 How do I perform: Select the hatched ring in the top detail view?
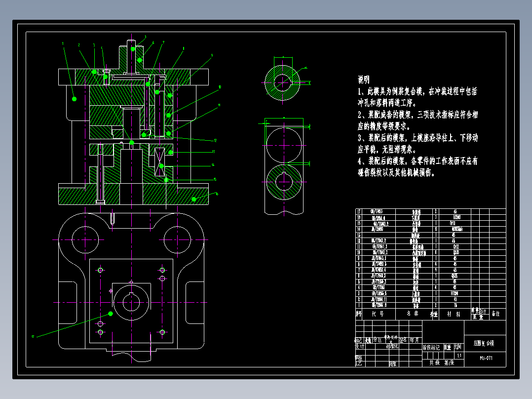click(282, 82)
